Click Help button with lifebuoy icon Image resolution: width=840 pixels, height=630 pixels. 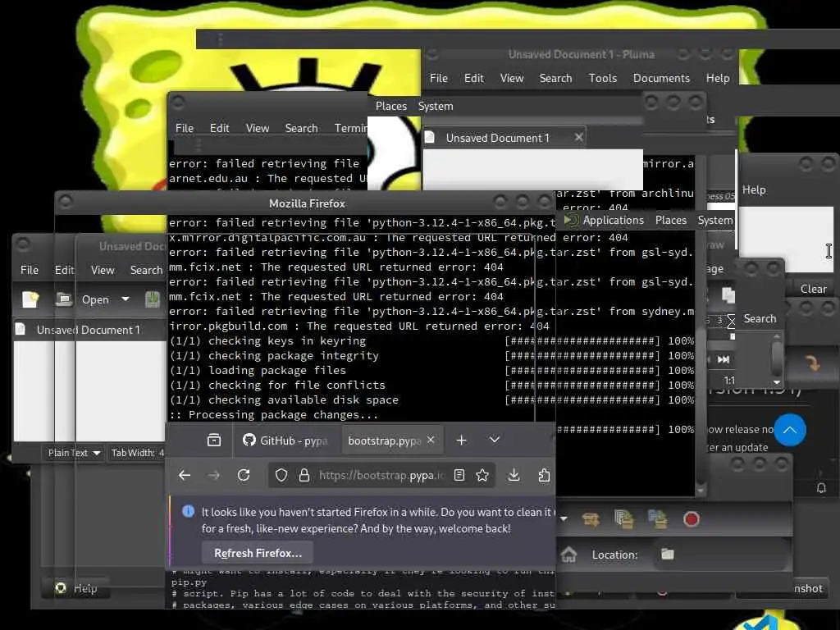click(x=76, y=588)
